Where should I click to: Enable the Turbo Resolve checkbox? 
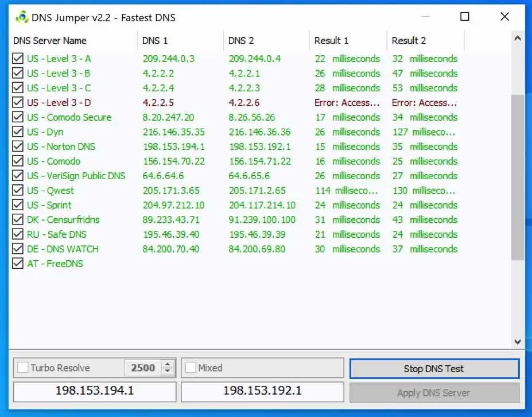(23, 368)
